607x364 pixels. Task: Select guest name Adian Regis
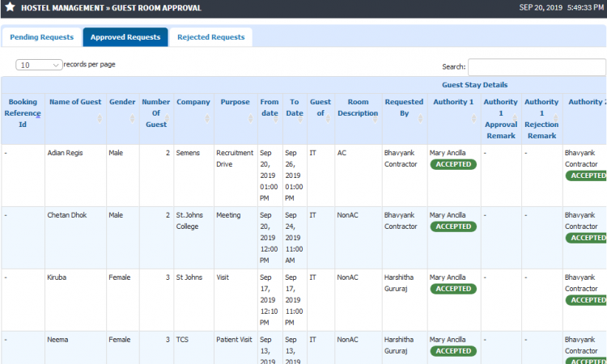(x=65, y=153)
